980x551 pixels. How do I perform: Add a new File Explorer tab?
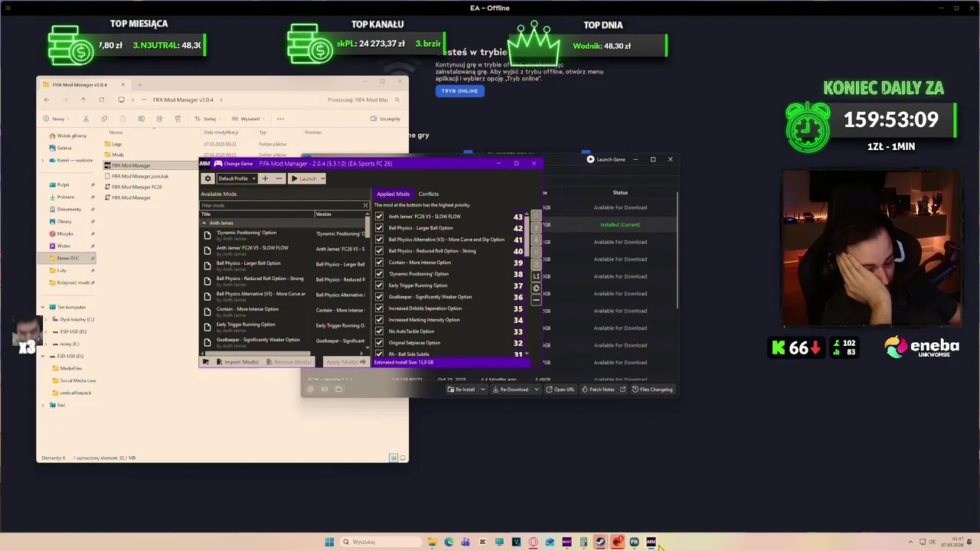click(139, 84)
